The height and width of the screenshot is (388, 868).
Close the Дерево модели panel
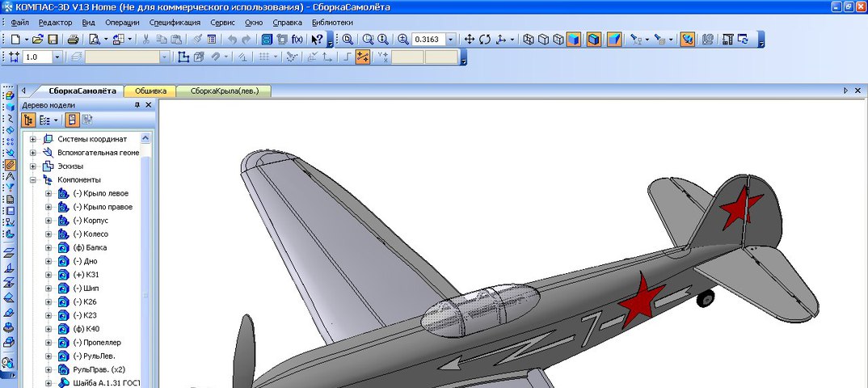click(149, 105)
